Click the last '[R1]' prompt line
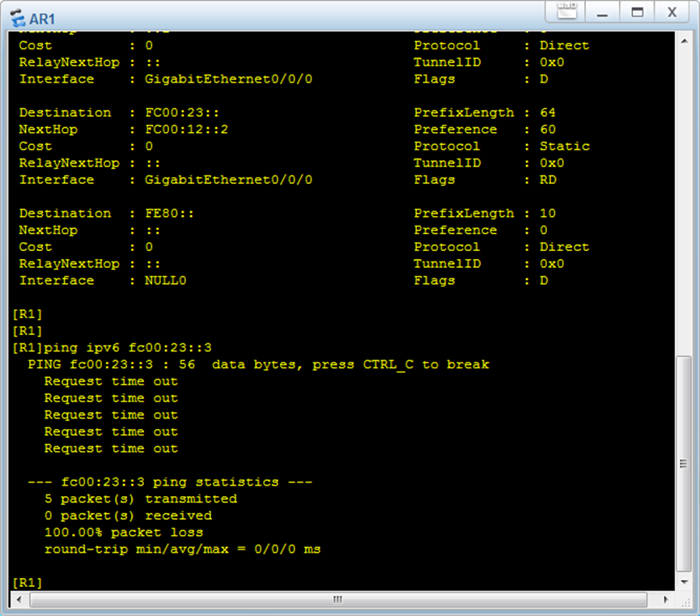The image size is (700, 616). pyautogui.click(x=28, y=583)
